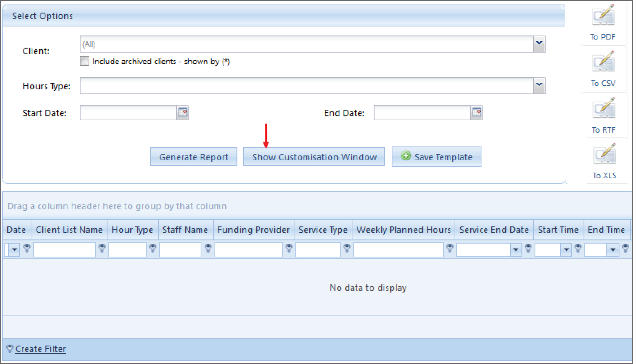Click Service Type filter funnel icon

(347, 248)
